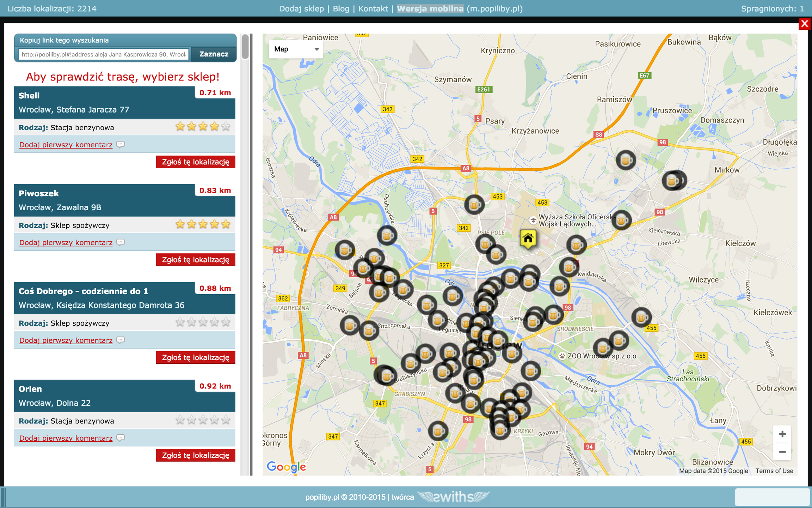Open the map Terms of Use
The image size is (812, 508).
pos(774,471)
